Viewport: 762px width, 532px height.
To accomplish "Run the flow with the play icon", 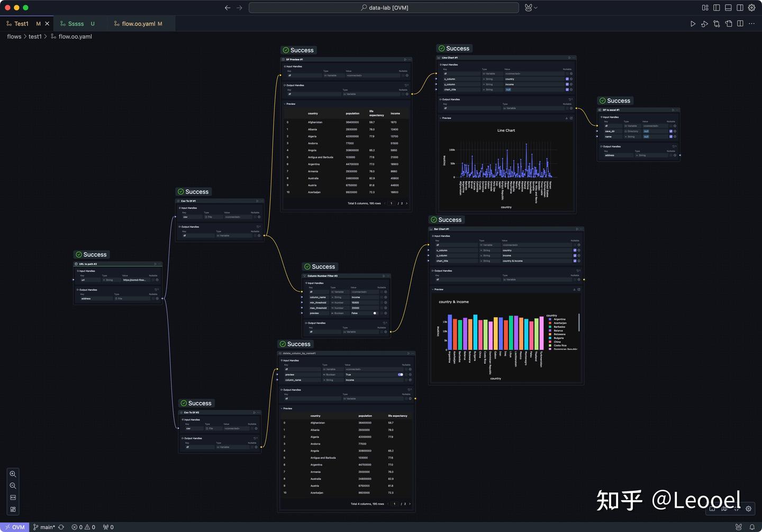I will point(693,24).
